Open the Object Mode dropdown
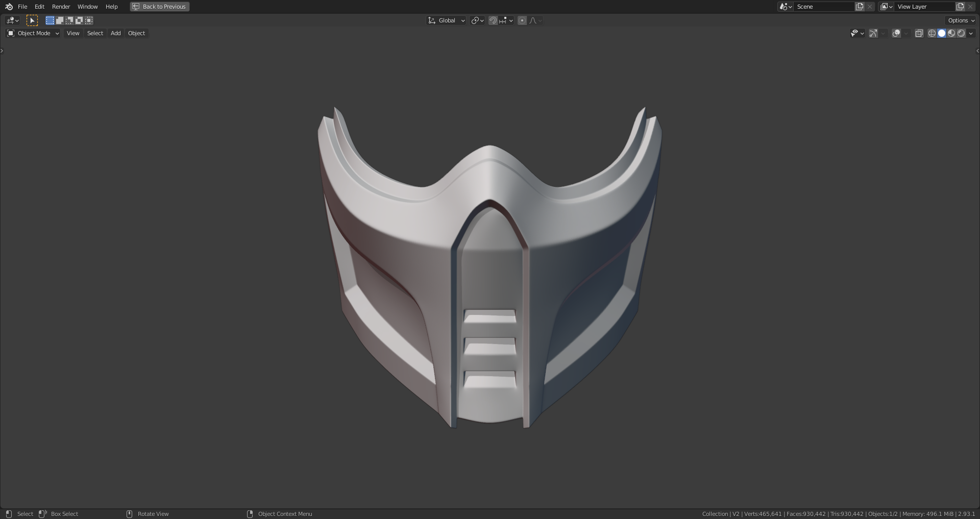980x519 pixels. [33, 33]
